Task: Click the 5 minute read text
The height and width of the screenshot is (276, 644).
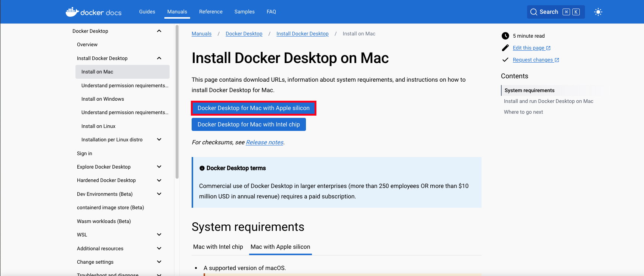Action: pos(529,36)
